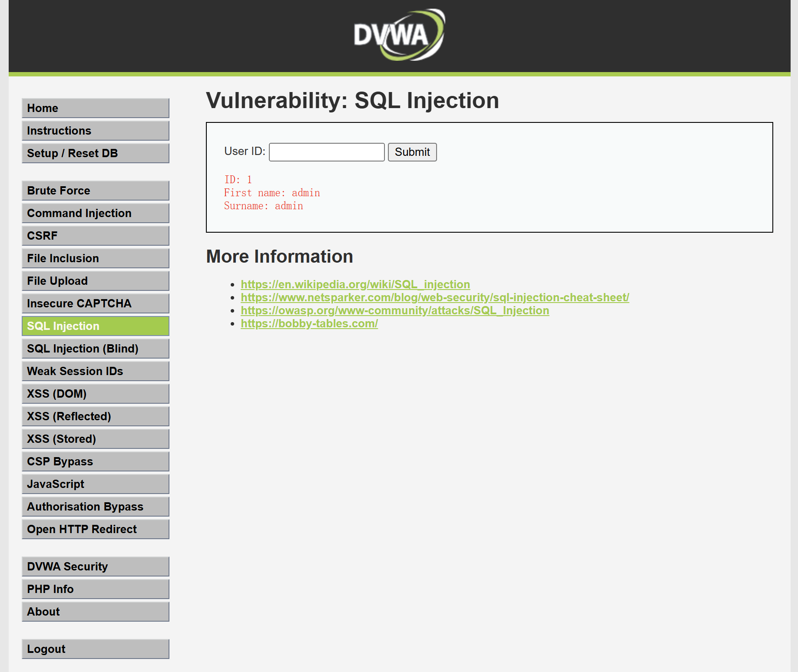Open the Open HTTP Redirect module
The height and width of the screenshot is (672, 798).
click(96, 529)
